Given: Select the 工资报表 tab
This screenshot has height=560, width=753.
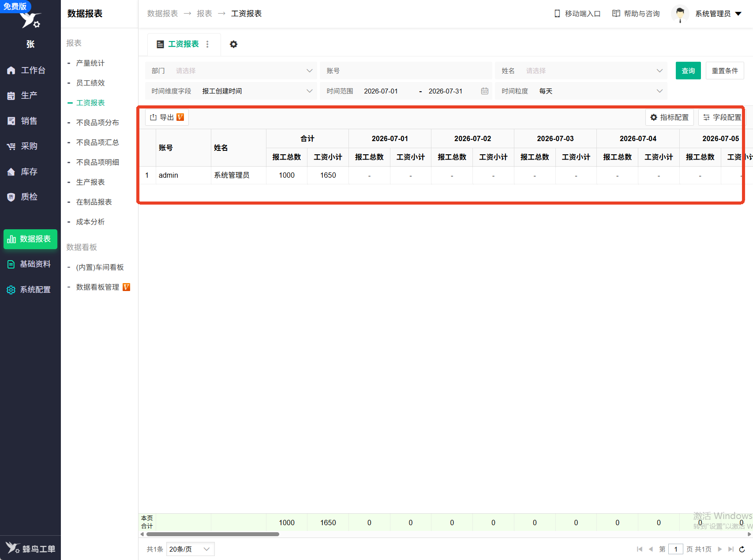Looking at the screenshot, I should click(x=184, y=44).
